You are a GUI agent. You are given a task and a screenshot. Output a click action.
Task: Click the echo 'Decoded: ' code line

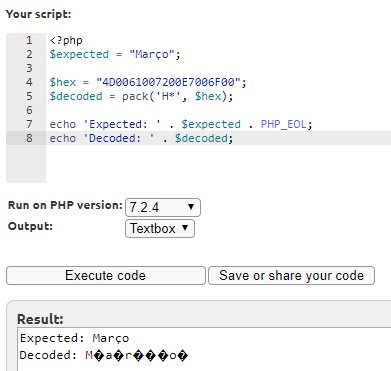141,138
